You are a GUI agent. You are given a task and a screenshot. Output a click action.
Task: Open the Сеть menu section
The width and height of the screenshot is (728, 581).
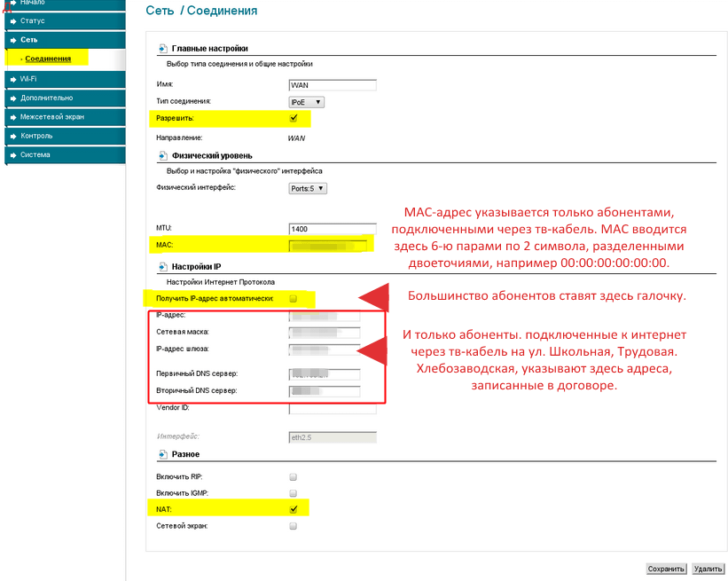pos(29,40)
